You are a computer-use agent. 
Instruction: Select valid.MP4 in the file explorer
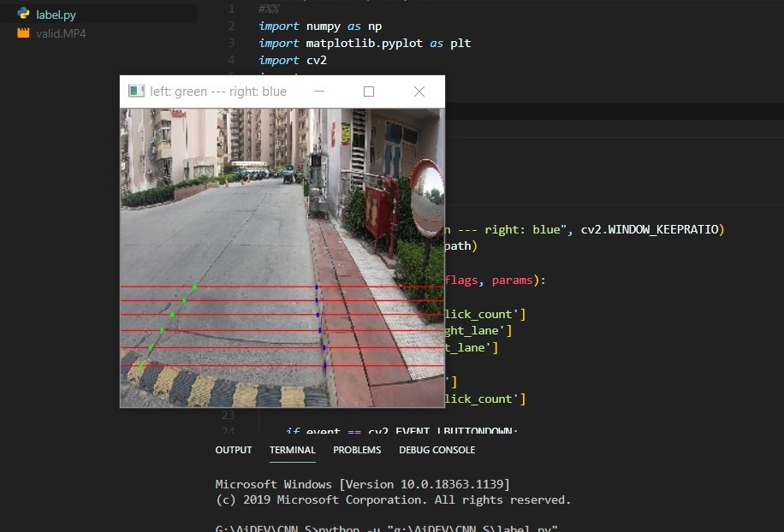click(x=60, y=33)
